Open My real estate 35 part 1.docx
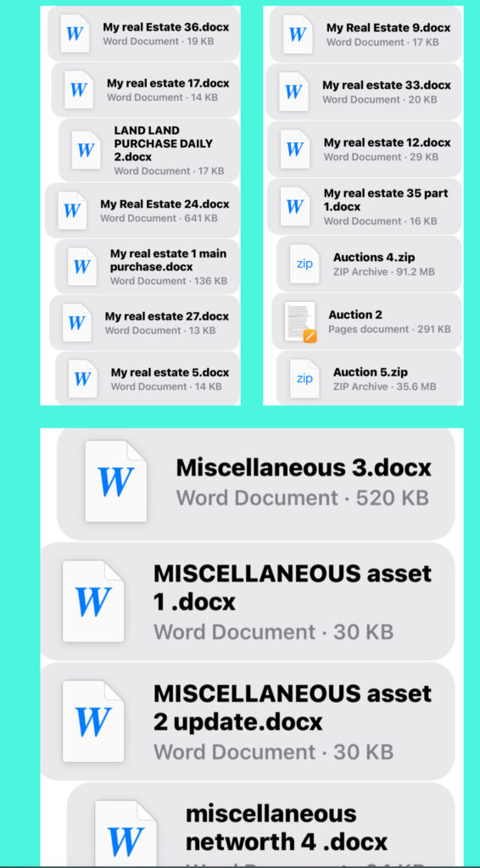Viewport: 480px width, 868px height. click(365, 207)
